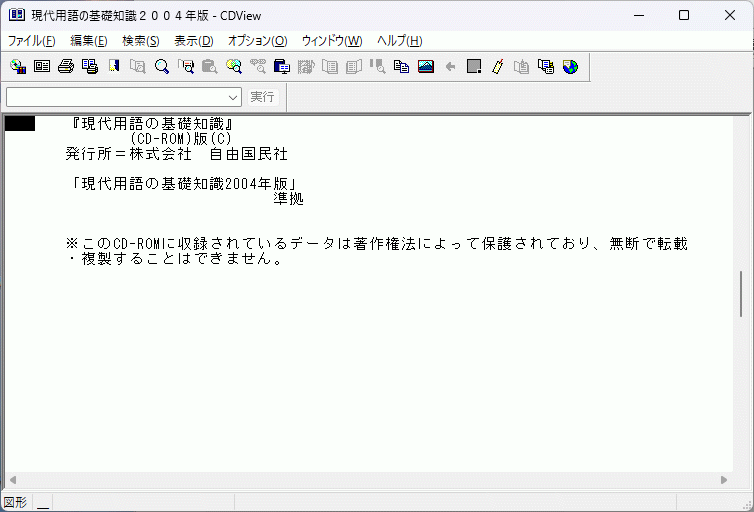This screenshot has height=512, width=754.
Task: Minimize the CDView window
Action: click(639, 15)
